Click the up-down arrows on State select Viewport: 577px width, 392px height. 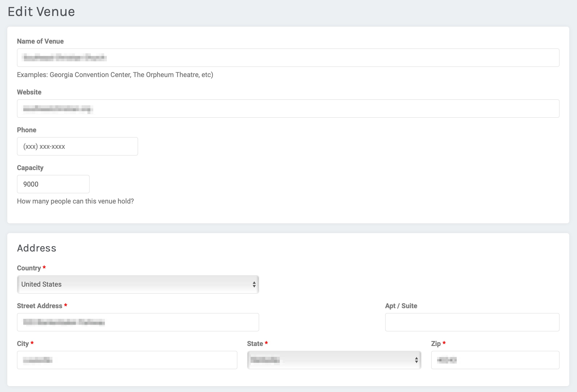click(x=416, y=360)
